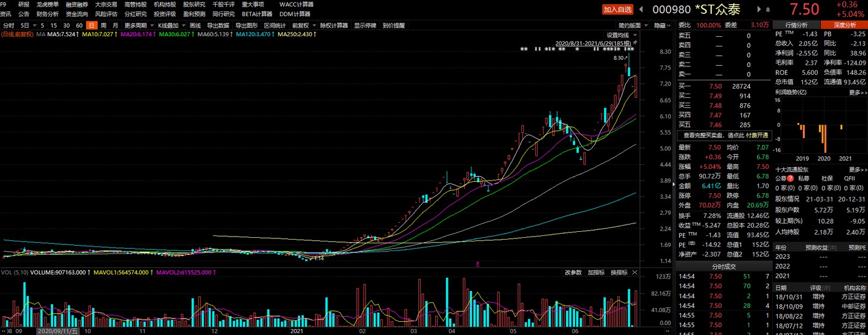This screenshot has height=335, width=868.
Task: Open the 更多周期 dropdown
Action: coord(138,25)
